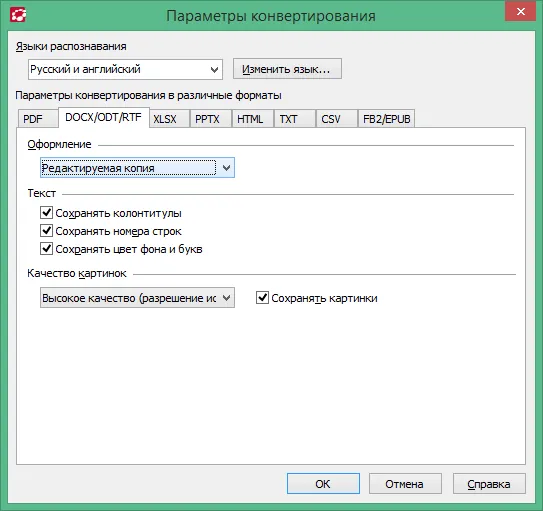
Task: Switch to the PPTX tab
Action: 211,119
